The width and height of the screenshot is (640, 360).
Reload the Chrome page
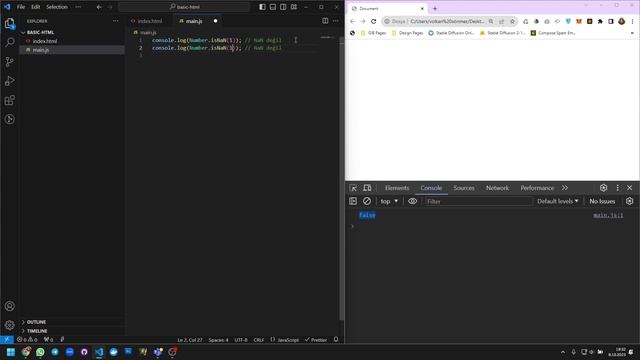pyautogui.click(x=373, y=21)
